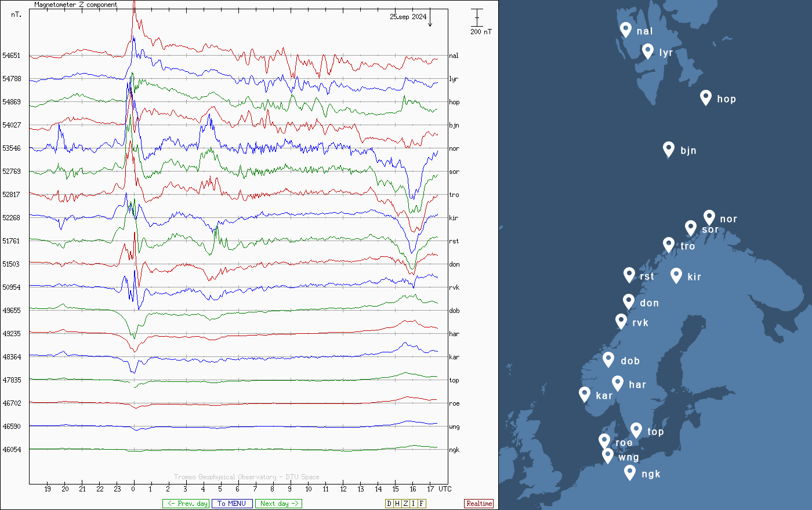The image size is (812, 510).
Task: Click the nal station map pin
Action: click(x=625, y=29)
